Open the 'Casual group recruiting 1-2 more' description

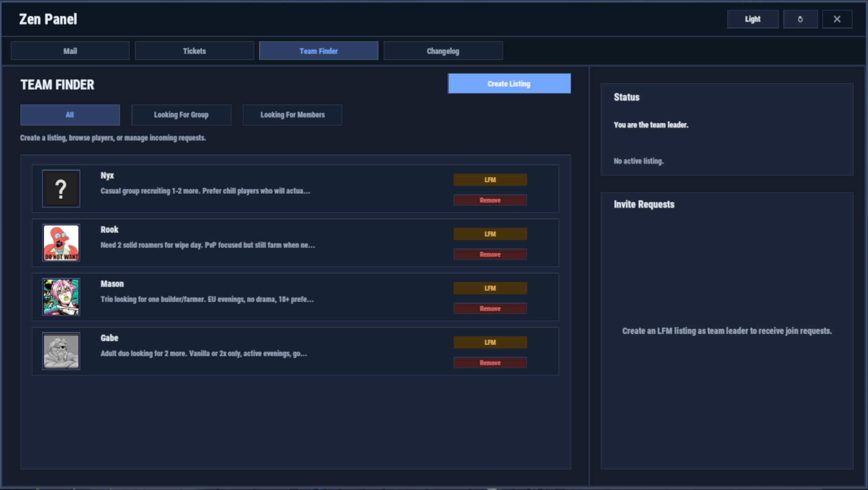coord(205,191)
